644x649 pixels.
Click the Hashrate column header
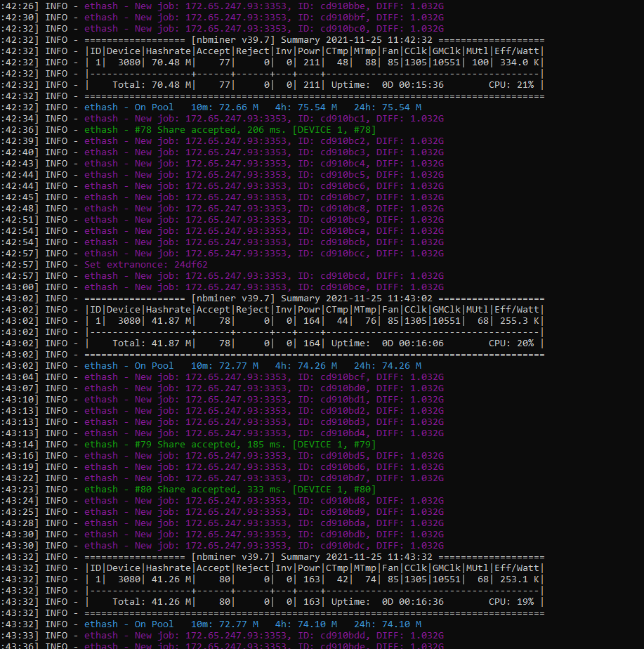point(169,51)
